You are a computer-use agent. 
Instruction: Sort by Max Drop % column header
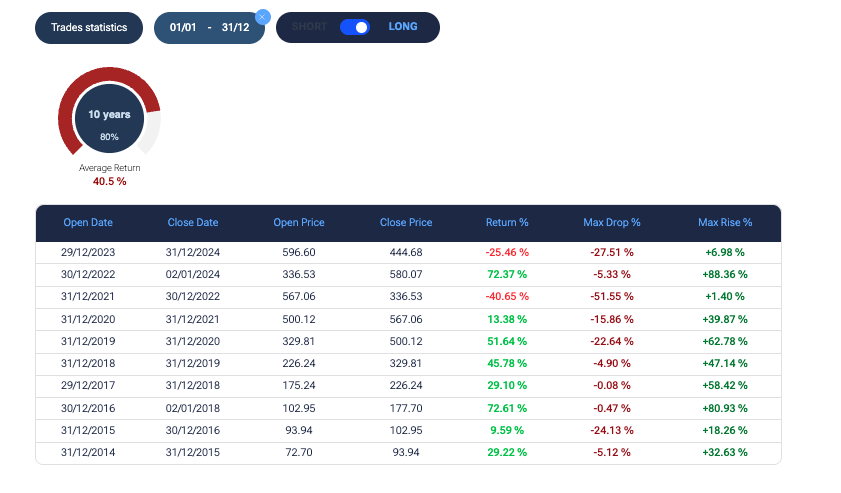click(611, 222)
